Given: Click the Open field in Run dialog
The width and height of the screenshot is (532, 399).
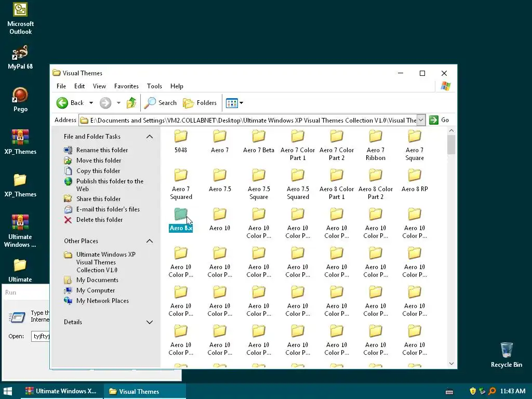Looking at the screenshot, I should coord(41,336).
